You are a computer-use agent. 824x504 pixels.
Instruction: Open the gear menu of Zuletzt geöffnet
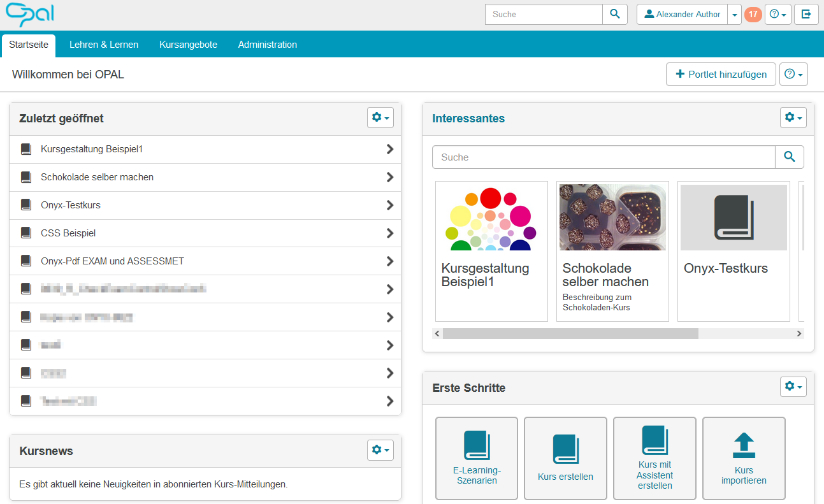(380, 117)
